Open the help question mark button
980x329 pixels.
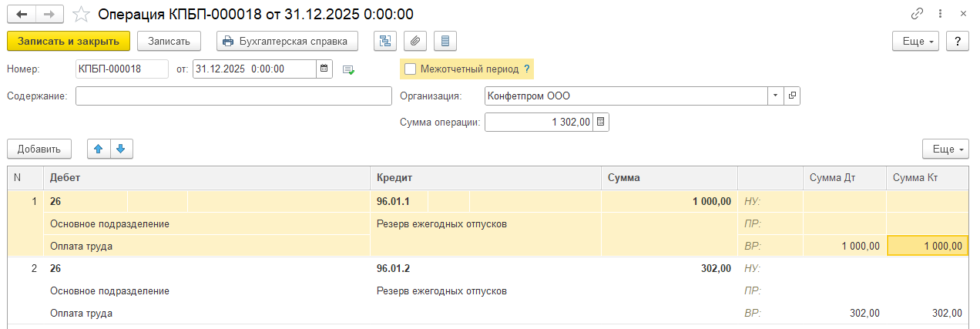click(958, 41)
